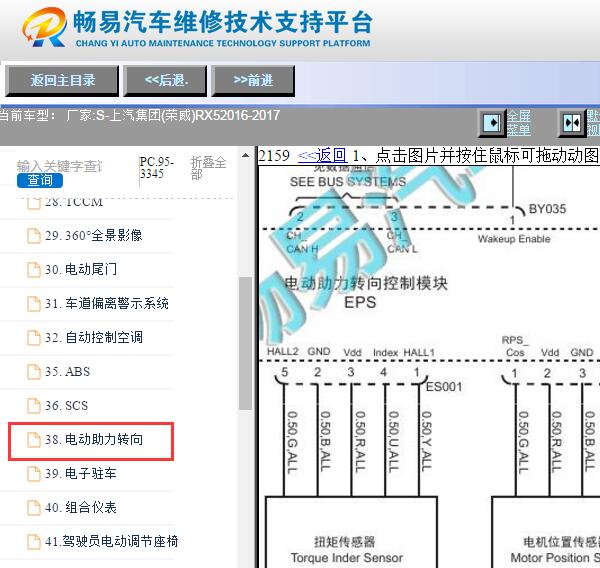Click the HALL2 pin label
This screenshot has width=600, height=568.
(x=282, y=351)
